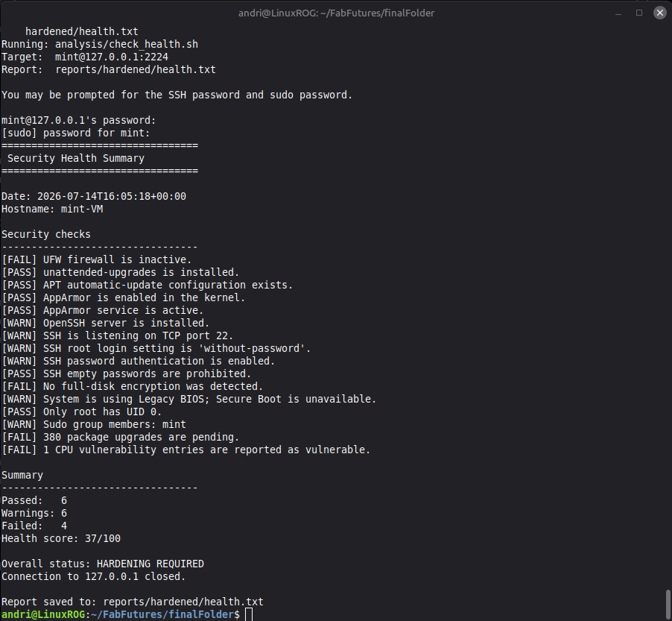Click the '380 package upgrades' FAIL line
Viewport: 672px width, 621px height.
click(121, 438)
